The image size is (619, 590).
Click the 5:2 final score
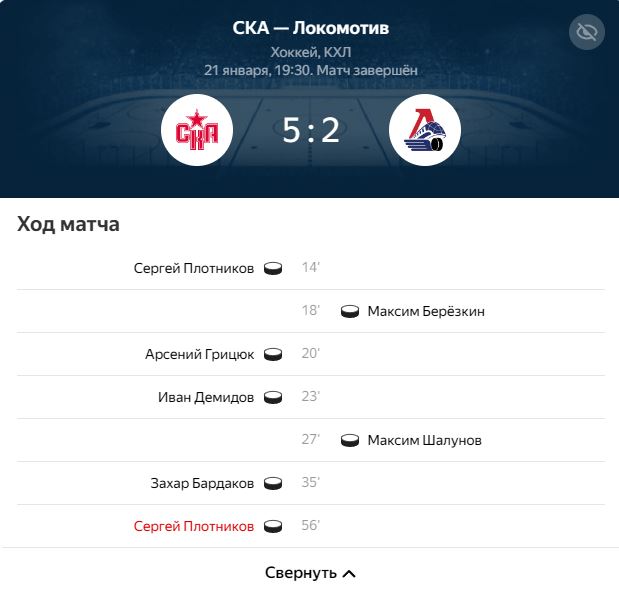coord(311,130)
